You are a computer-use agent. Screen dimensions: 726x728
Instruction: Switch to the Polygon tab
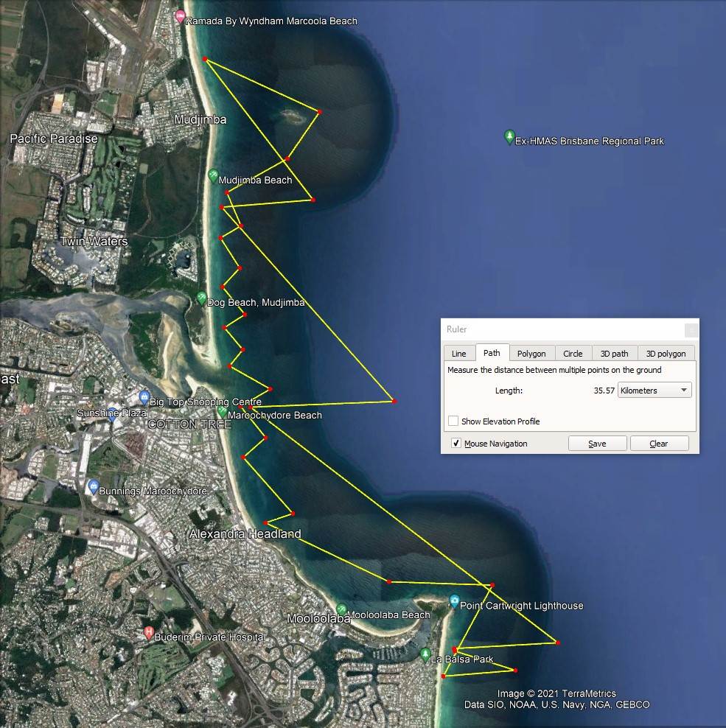click(x=531, y=354)
